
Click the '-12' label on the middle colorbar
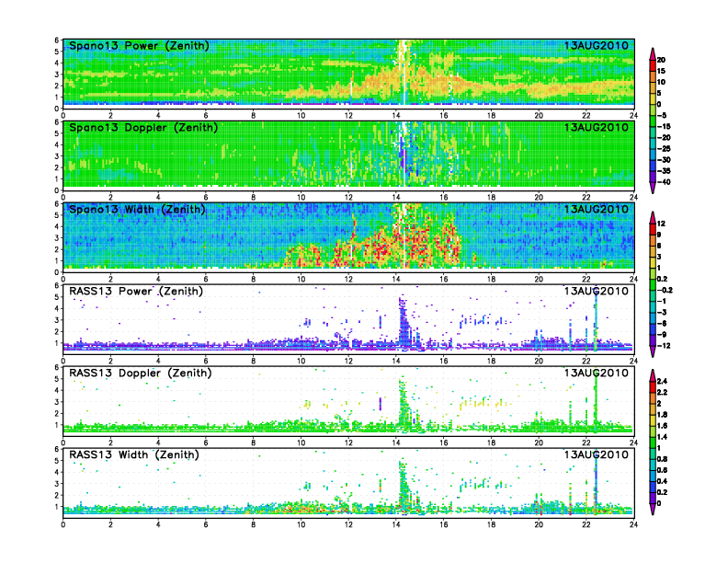tap(664, 346)
